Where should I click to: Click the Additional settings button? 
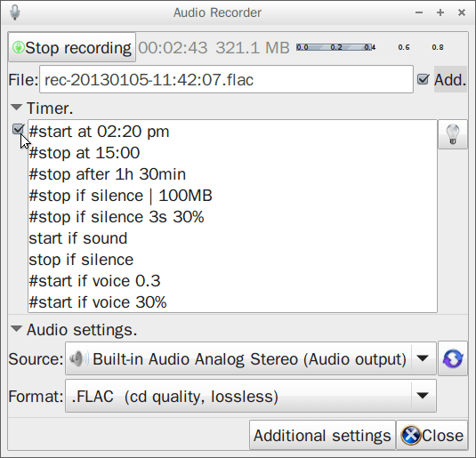coord(322,435)
